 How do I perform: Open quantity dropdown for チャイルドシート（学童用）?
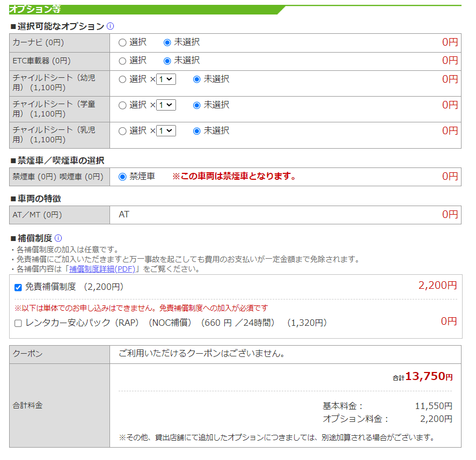click(166, 105)
